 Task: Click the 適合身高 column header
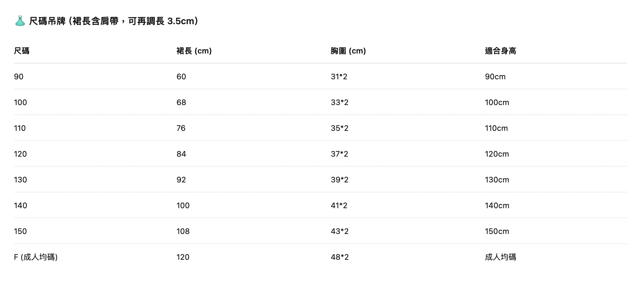[500, 51]
